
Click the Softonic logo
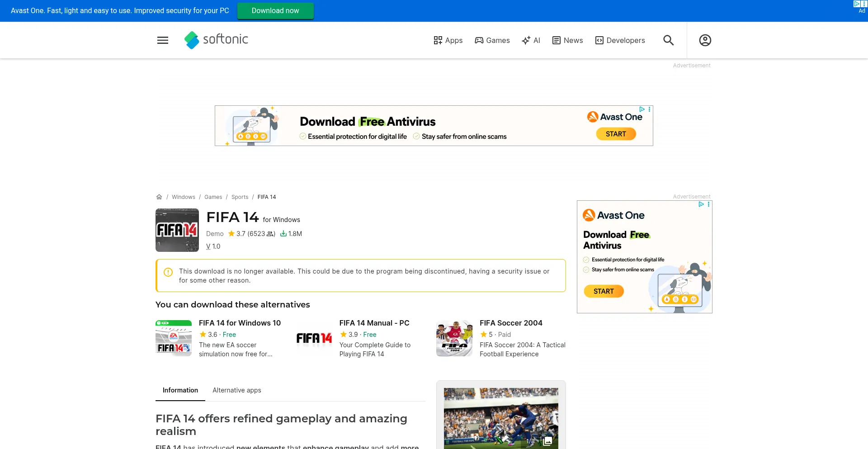click(216, 40)
